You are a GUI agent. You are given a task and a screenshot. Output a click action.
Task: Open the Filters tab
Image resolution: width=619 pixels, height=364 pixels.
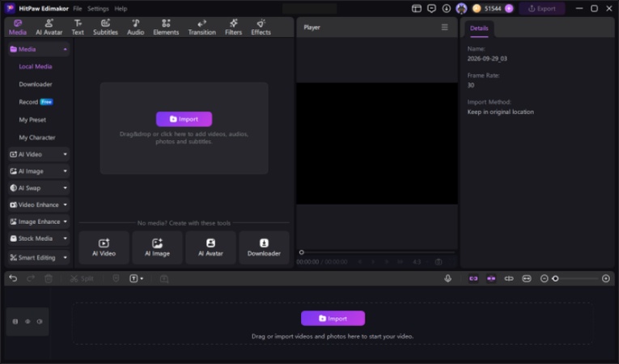[233, 28]
